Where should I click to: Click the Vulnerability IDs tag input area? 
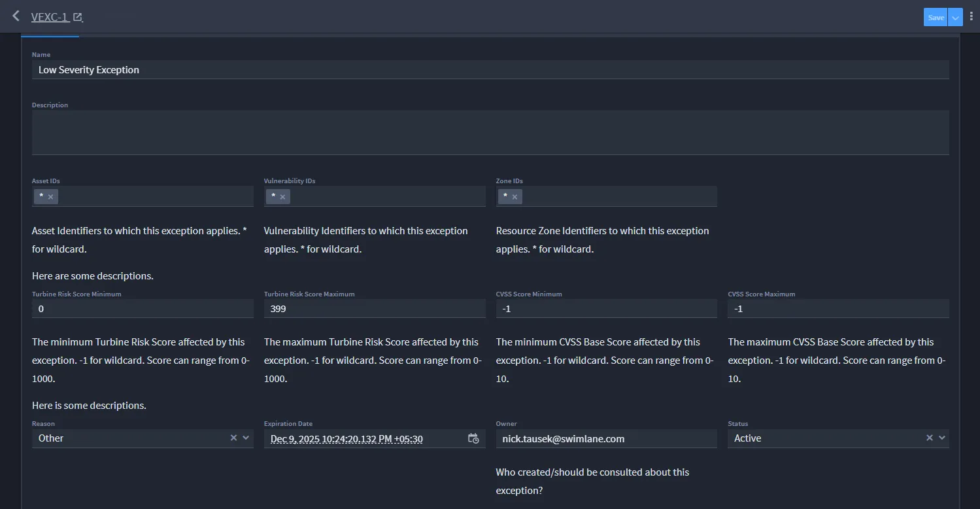click(375, 196)
